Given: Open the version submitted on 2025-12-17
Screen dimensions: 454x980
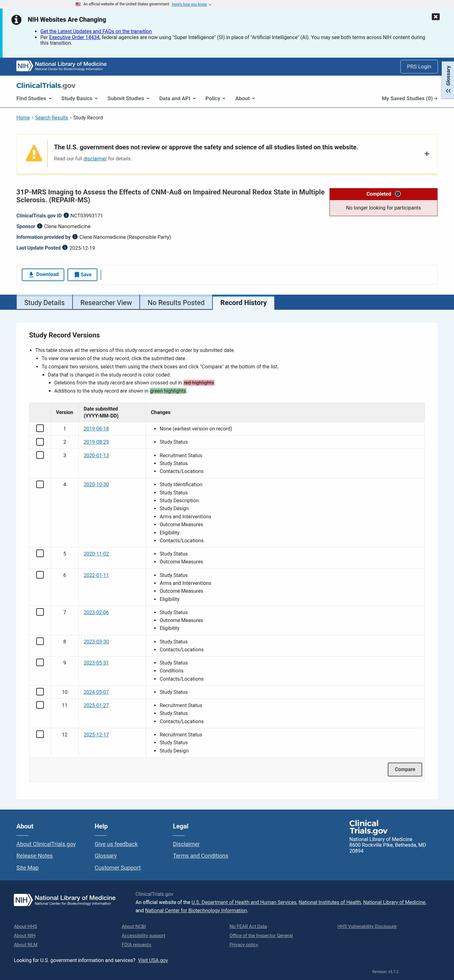Looking at the screenshot, I should click(x=96, y=734).
